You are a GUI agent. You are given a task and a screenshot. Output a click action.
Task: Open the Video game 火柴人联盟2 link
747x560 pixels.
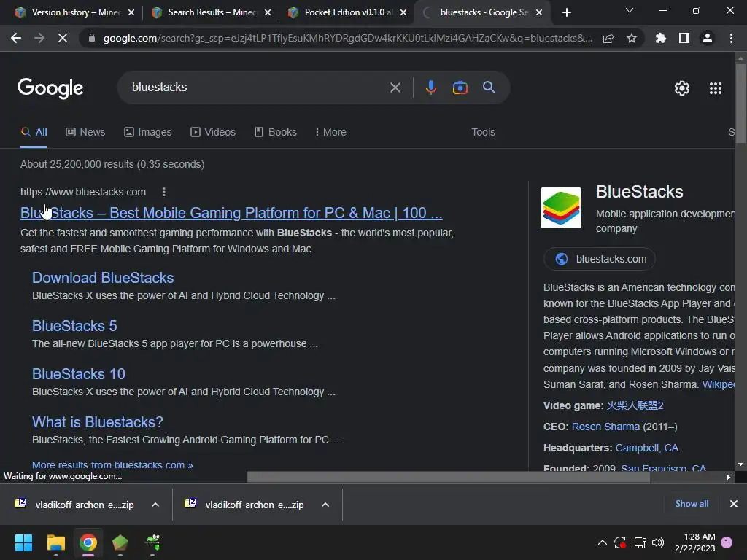635,405
